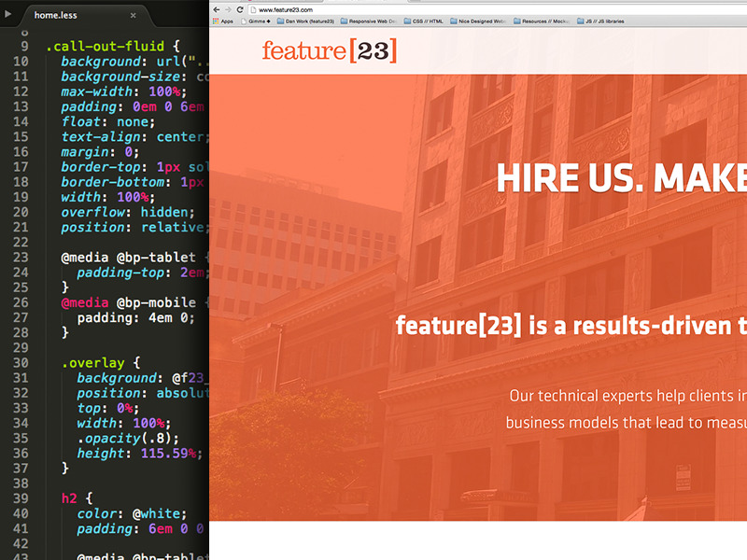
Task: Open the Responsive Web bookmarks folder
Action: 369,21
